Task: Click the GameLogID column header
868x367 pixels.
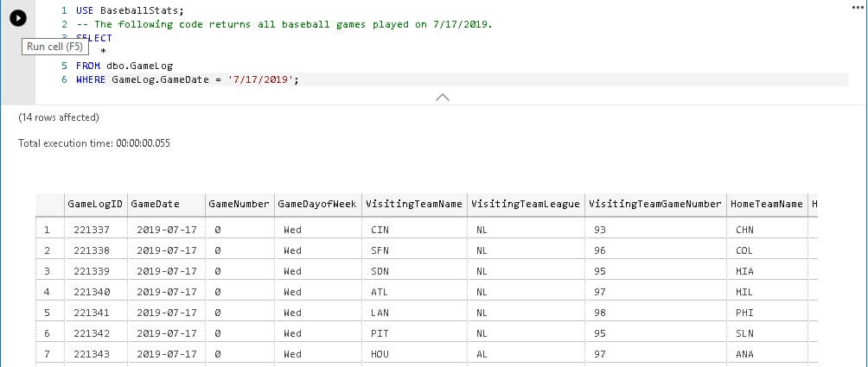Action: (96, 204)
